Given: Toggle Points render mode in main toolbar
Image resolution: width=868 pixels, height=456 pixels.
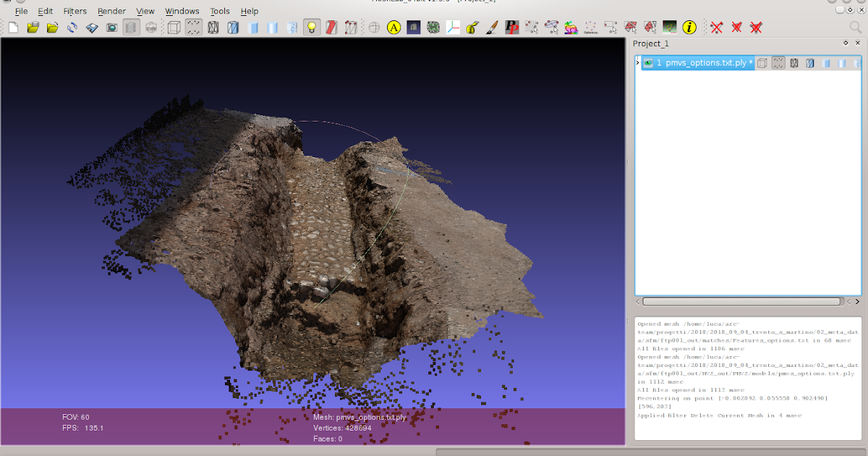Looking at the screenshot, I should pyautogui.click(x=193, y=28).
